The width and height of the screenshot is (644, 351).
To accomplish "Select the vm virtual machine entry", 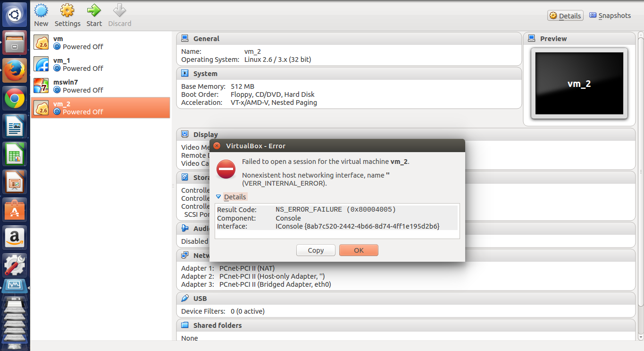I will [100, 43].
